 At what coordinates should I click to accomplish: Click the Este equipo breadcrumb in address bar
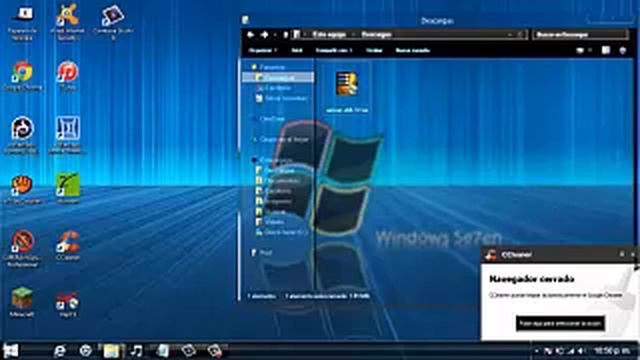[329, 35]
